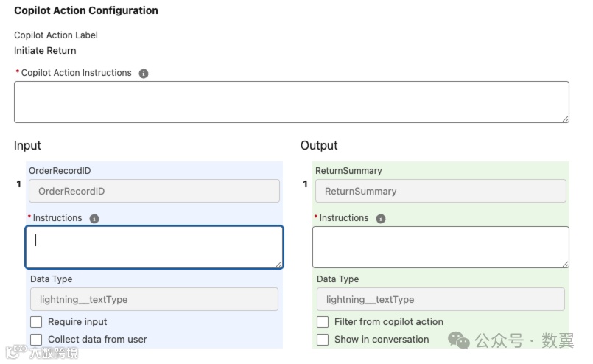593x364 pixels.
Task: Click the Output Data Type field
Action: coord(441,299)
